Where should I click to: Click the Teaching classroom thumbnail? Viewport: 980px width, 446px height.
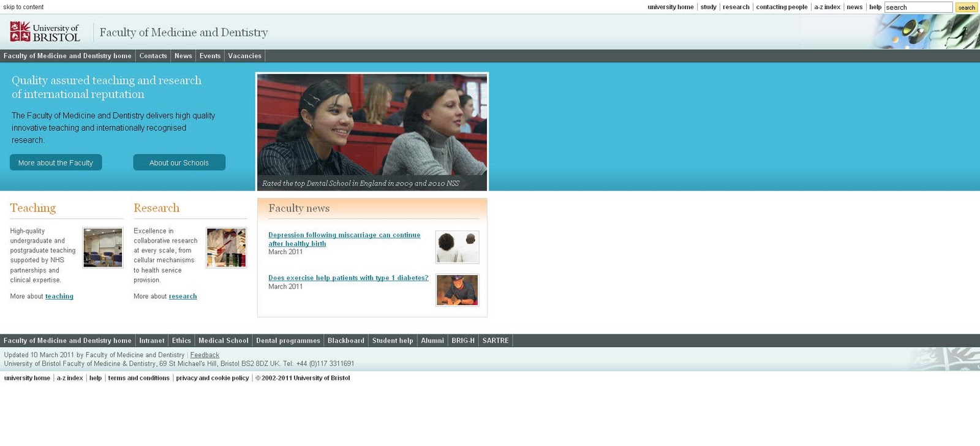click(x=103, y=248)
